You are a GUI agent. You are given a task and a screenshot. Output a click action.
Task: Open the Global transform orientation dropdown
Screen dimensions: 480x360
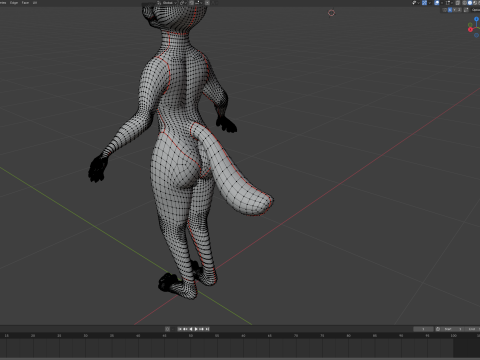click(167, 3)
